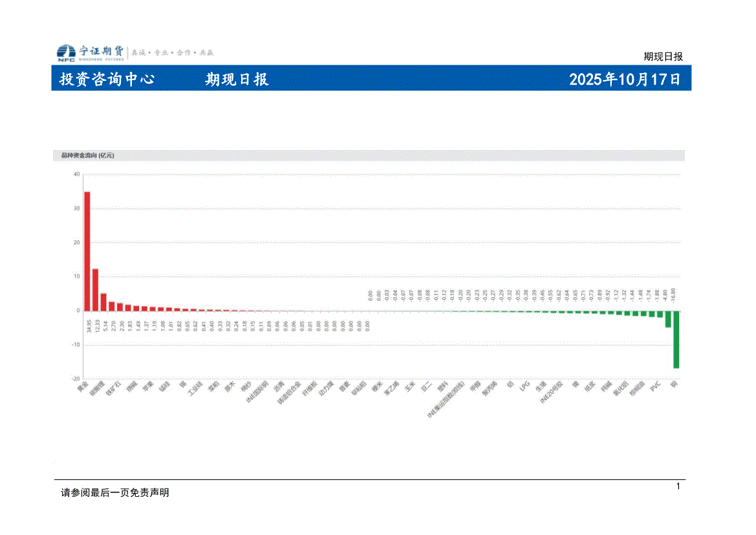Click the INE国际铜 axis label

click(x=257, y=392)
